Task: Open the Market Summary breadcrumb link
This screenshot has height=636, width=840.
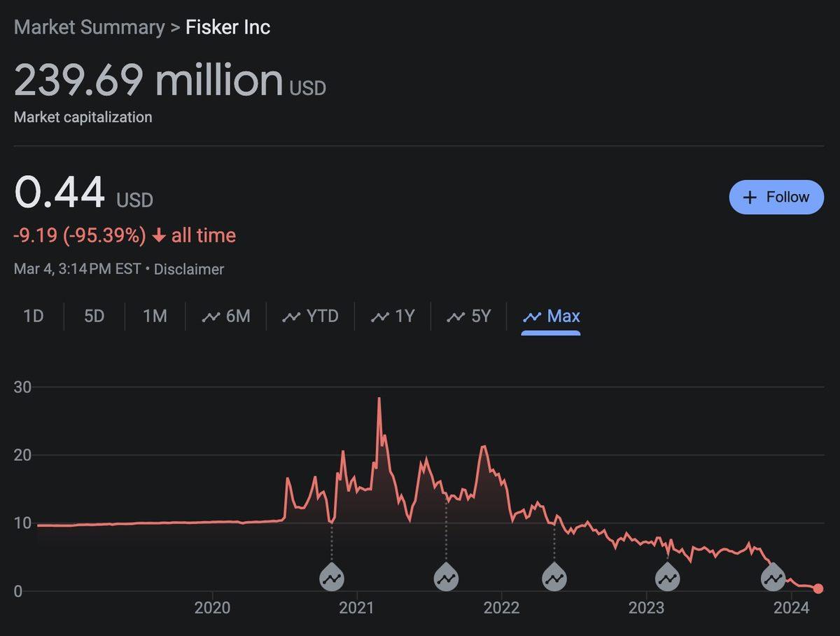Action: click(89, 27)
